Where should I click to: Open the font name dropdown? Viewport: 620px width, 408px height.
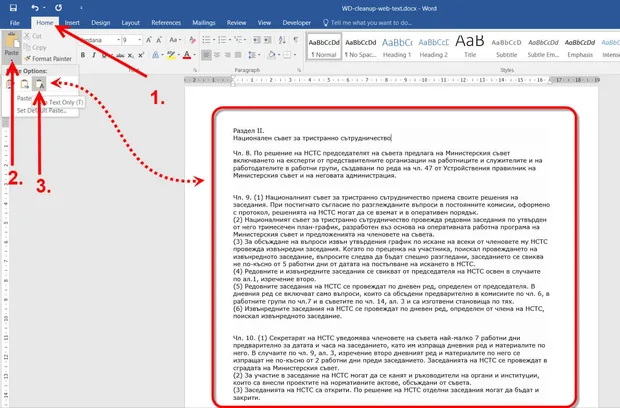[x=118, y=40]
